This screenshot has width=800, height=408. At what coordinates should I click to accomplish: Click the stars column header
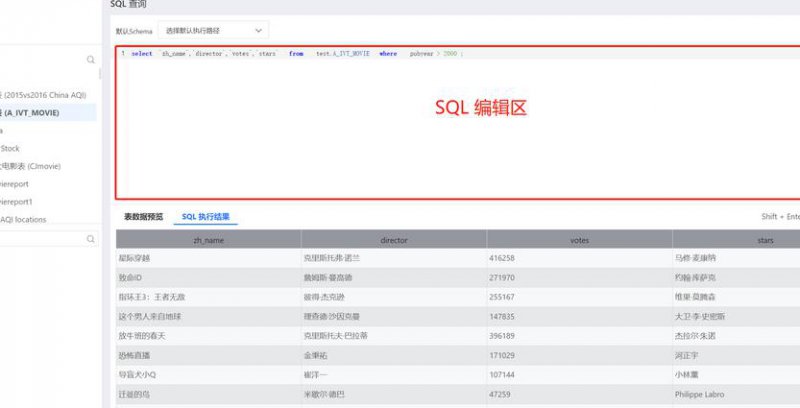coord(736,240)
